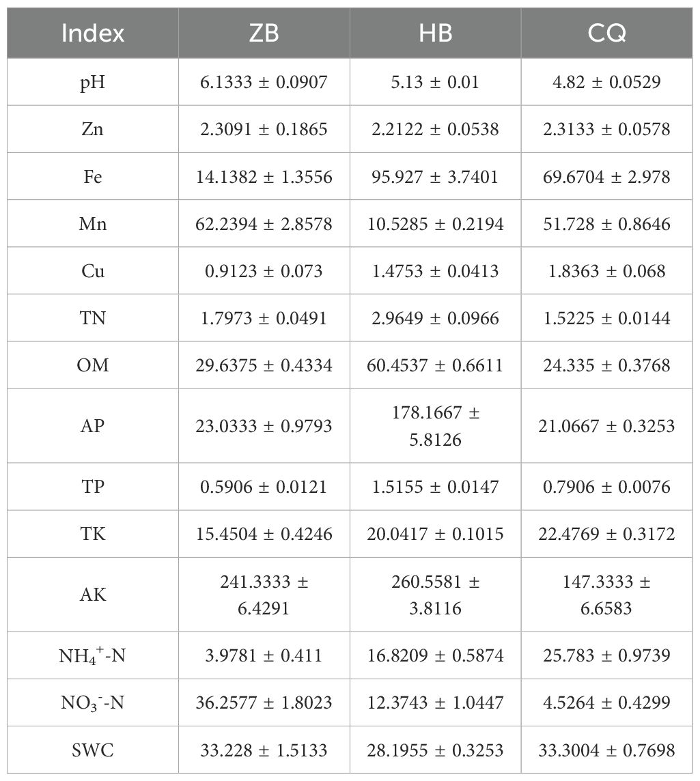Image resolution: width=700 pixels, height=781 pixels.
Task: Click the HB column header
Action: [x=436, y=33]
